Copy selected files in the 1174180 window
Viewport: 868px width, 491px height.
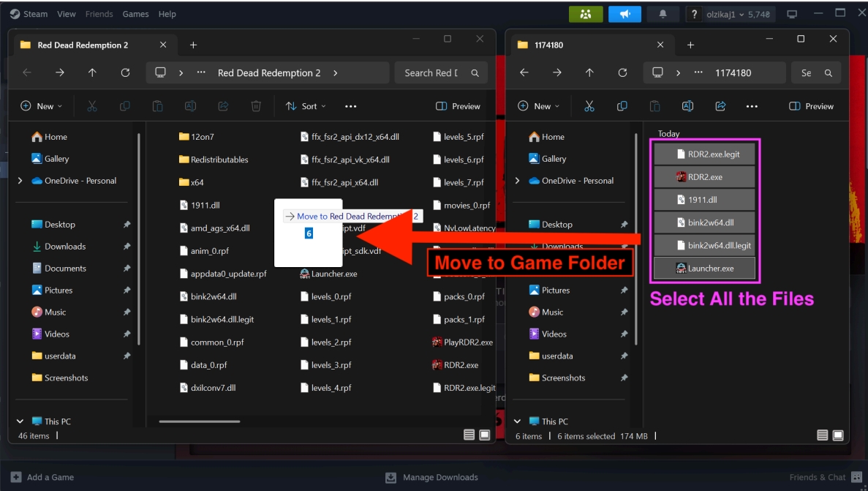click(622, 106)
